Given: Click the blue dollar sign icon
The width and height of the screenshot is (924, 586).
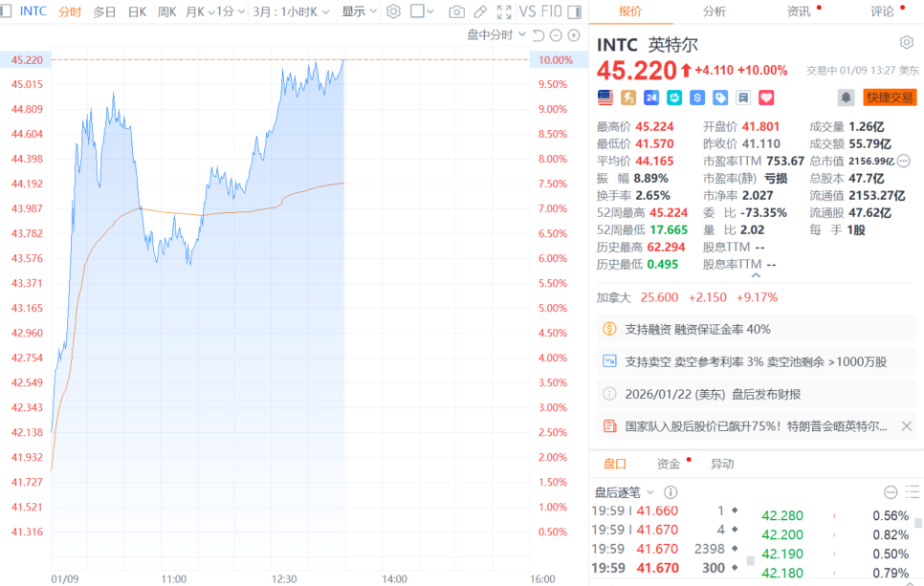Looking at the screenshot, I should coord(697,98).
